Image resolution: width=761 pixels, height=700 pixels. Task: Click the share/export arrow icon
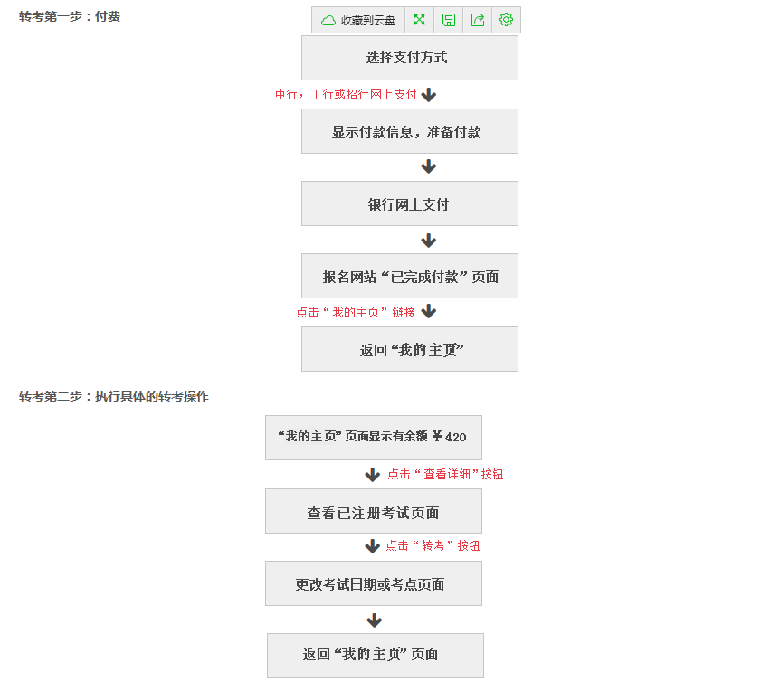click(x=477, y=19)
